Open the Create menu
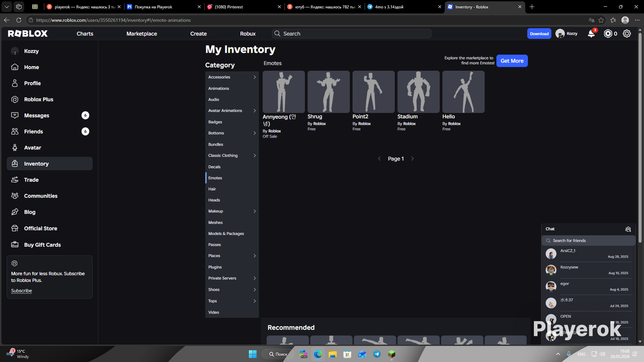Viewport: 644px width, 362px height. (x=198, y=34)
